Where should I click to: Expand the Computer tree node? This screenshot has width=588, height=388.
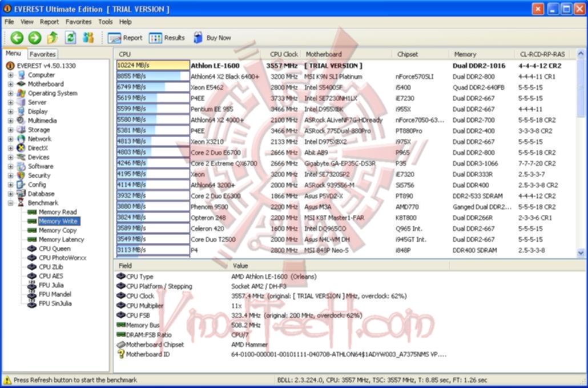click(10, 75)
